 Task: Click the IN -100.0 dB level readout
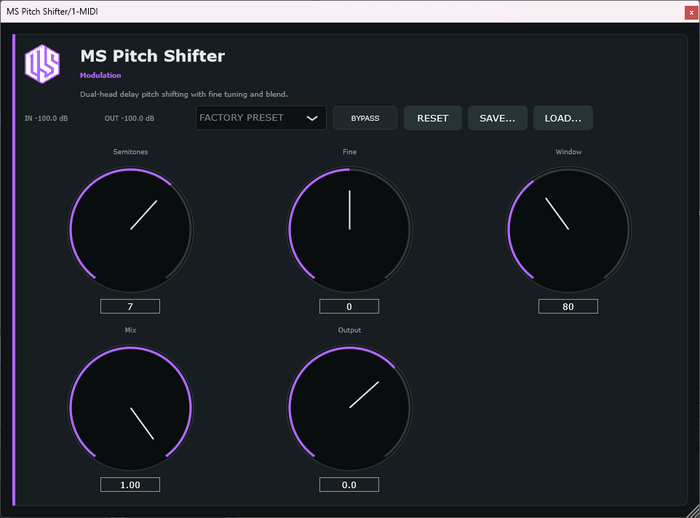[46, 118]
